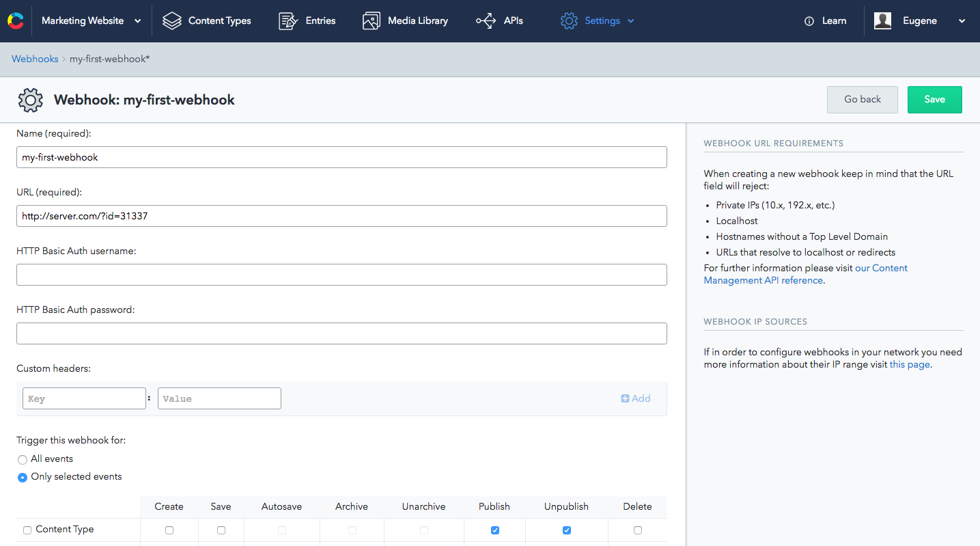This screenshot has width=980, height=546.
Task: Click the Unpublish column header
Action: pos(566,506)
